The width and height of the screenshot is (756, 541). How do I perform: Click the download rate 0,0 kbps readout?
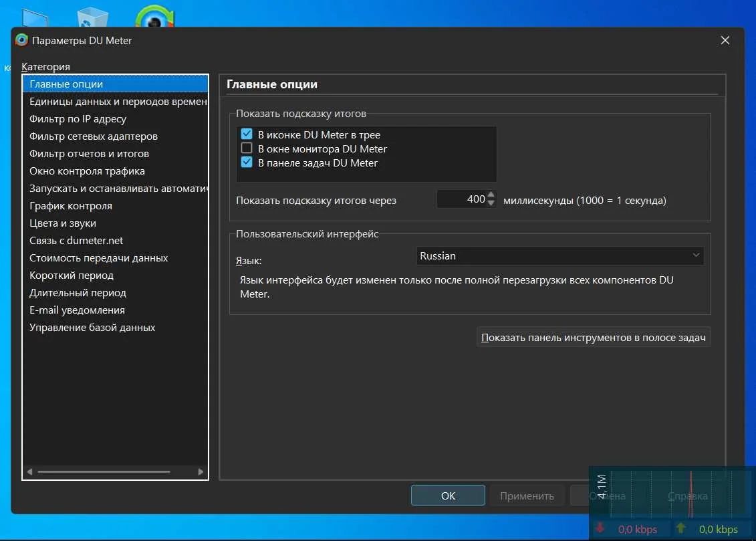(x=638, y=529)
